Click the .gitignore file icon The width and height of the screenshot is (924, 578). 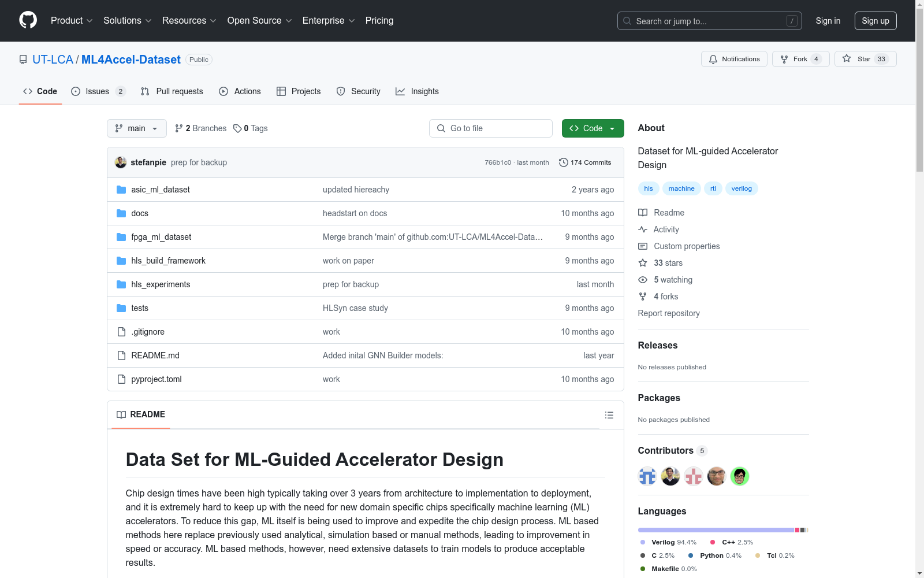(121, 332)
